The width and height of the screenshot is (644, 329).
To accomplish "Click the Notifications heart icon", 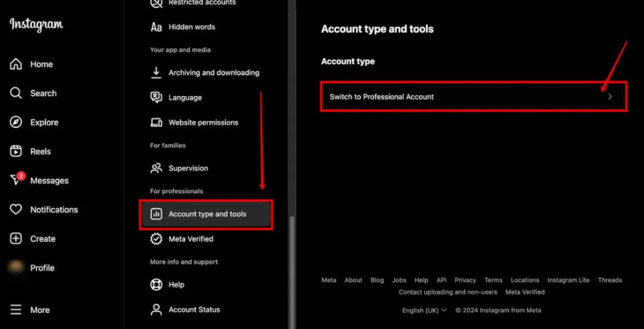I will click(16, 210).
